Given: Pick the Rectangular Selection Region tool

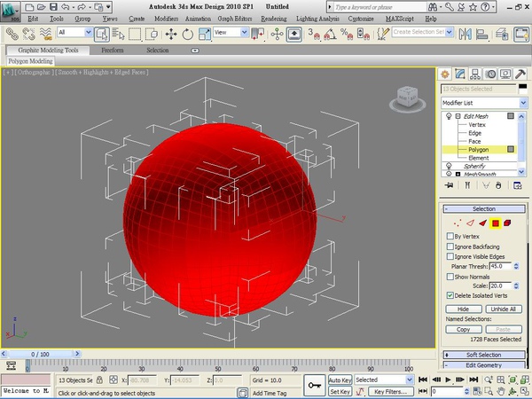Looking at the screenshot, I should pyautogui.click(x=135, y=34).
